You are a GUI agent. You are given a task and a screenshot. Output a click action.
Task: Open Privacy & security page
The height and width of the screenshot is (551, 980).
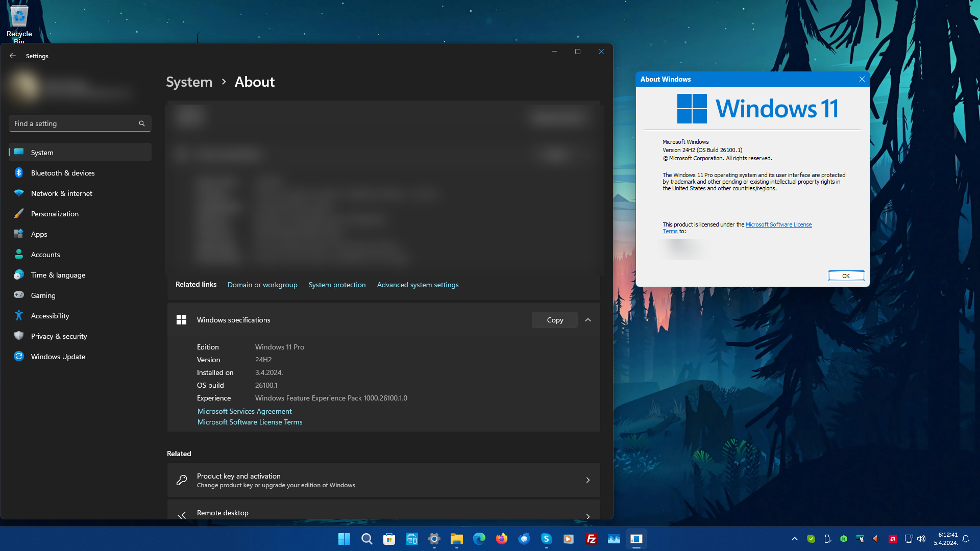point(59,336)
